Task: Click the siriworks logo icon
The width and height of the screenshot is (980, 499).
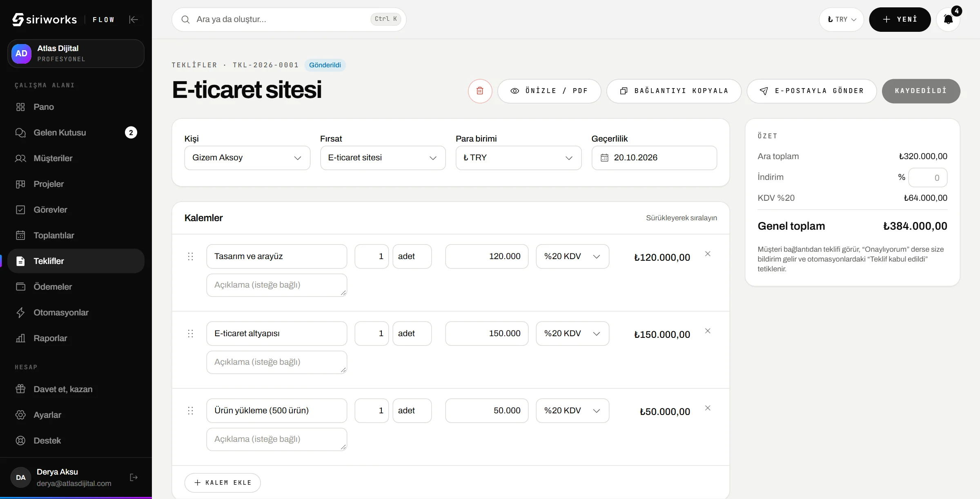Action: (x=18, y=19)
